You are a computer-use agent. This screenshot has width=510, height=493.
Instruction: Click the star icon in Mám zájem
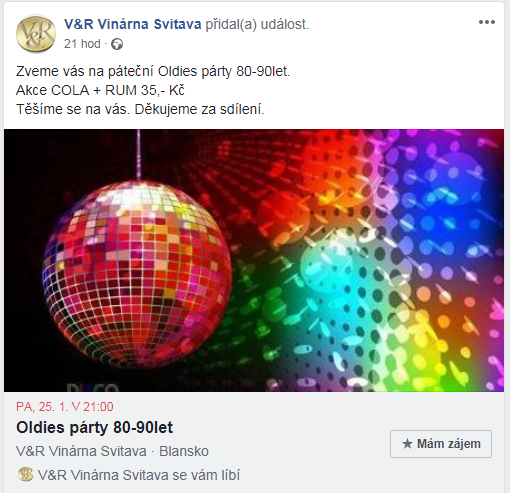tap(407, 444)
